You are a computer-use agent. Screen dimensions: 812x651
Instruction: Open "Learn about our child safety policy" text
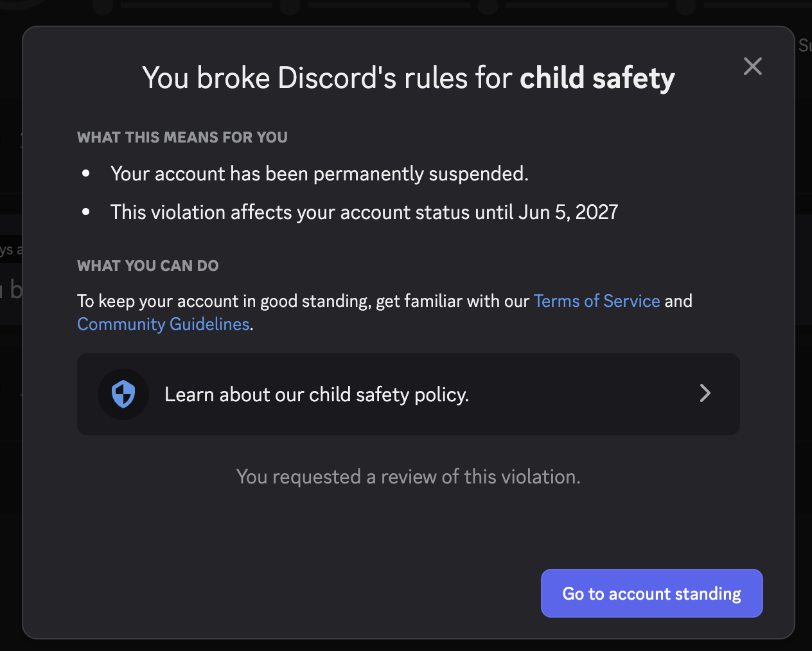pos(316,394)
